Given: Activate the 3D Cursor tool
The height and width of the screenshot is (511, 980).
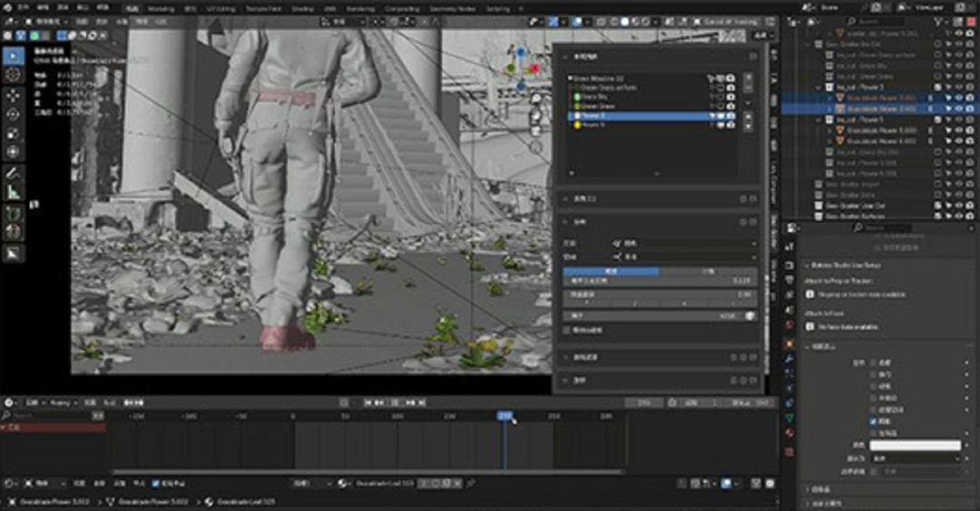Looking at the screenshot, I should [14, 75].
